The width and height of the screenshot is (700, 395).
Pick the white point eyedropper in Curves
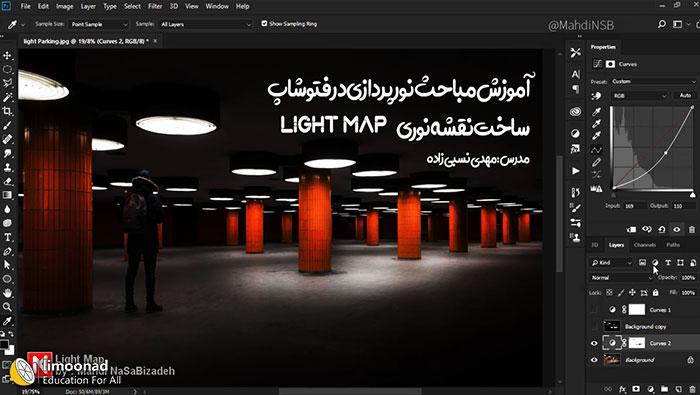(596, 136)
